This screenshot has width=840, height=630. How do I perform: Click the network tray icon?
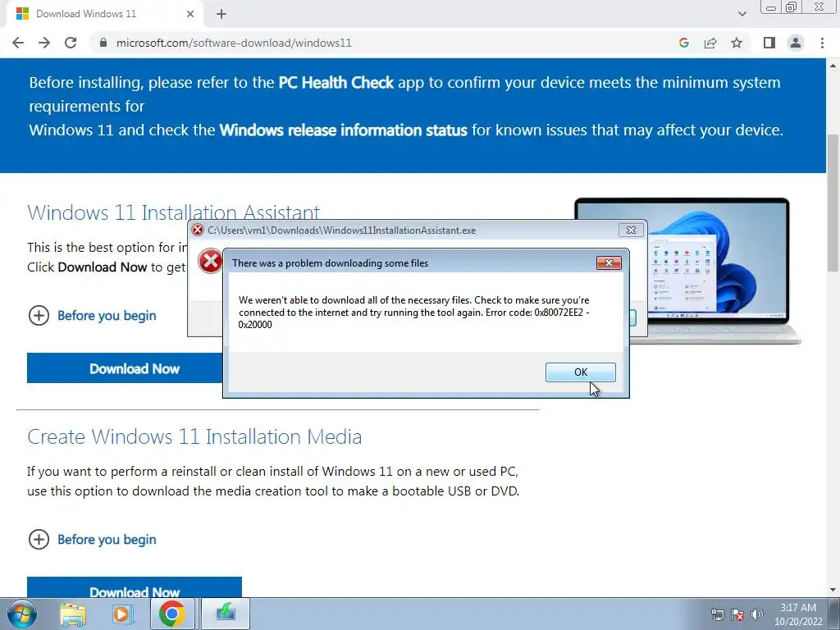point(717,614)
